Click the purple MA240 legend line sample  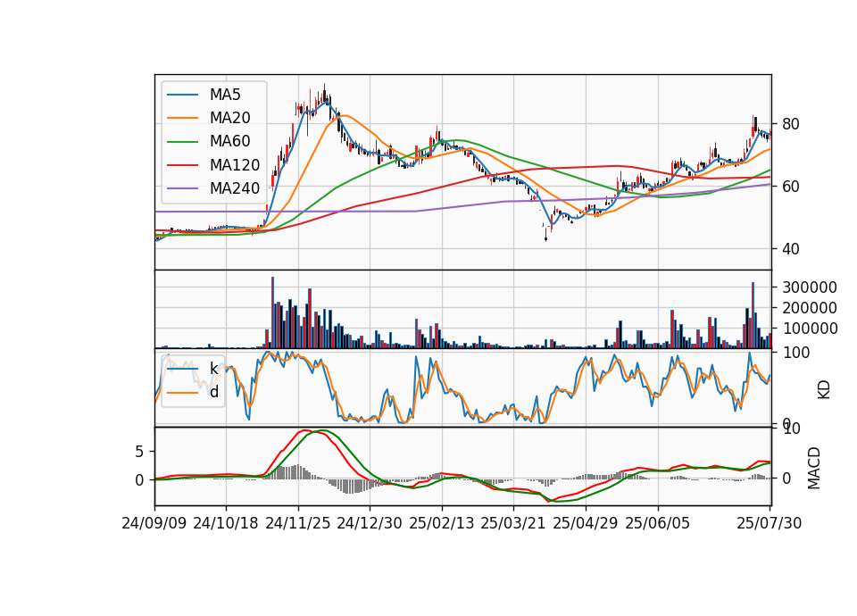[182, 188]
